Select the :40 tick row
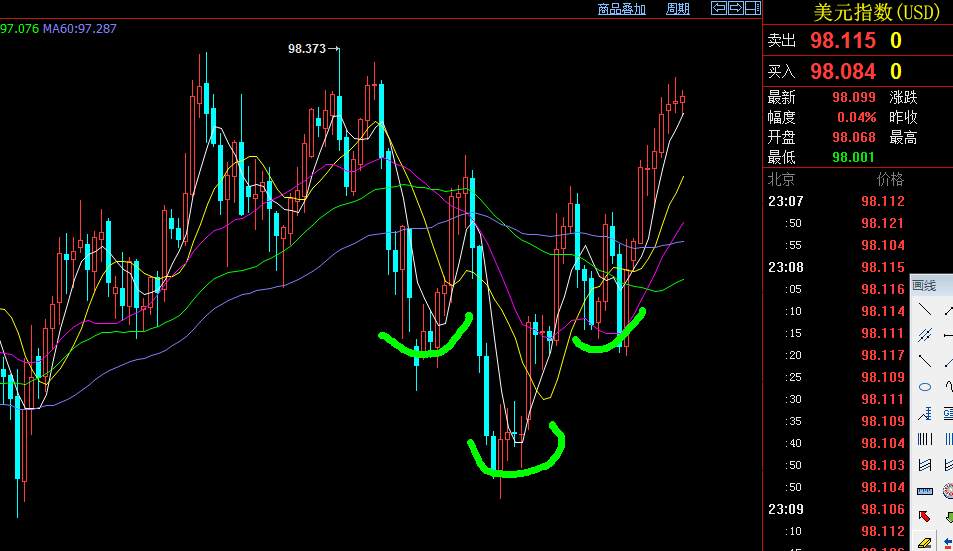The width and height of the screenshot is (953, 551). 836,443
